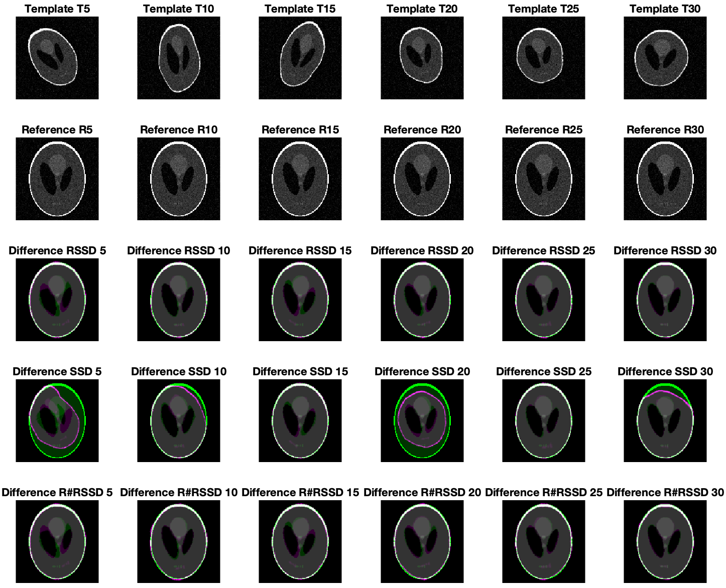Click the "Difference RSSD 15" title
The image size is (726, 588).
pos(300,251)
